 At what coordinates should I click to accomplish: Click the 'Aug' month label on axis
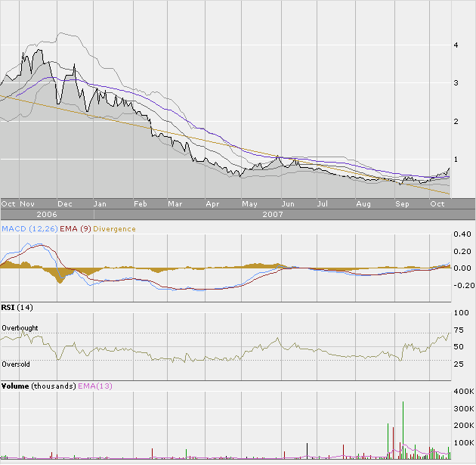(363, 204)
